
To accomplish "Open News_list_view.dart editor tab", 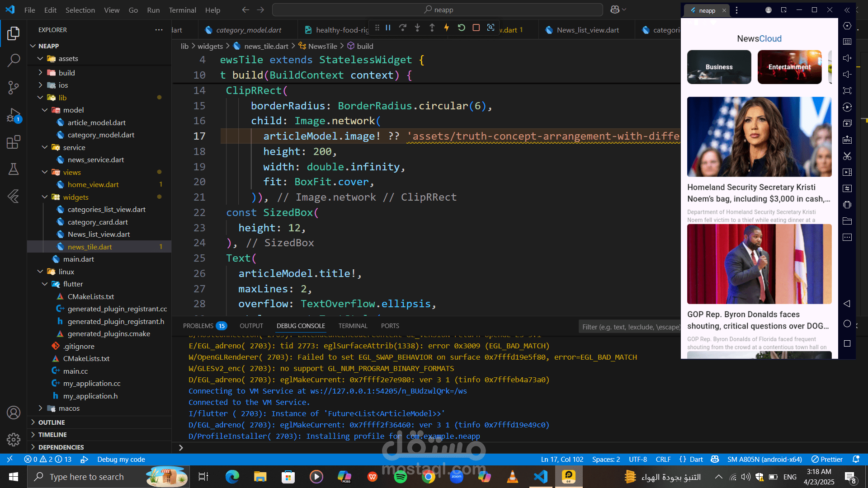I will (587, 30).
